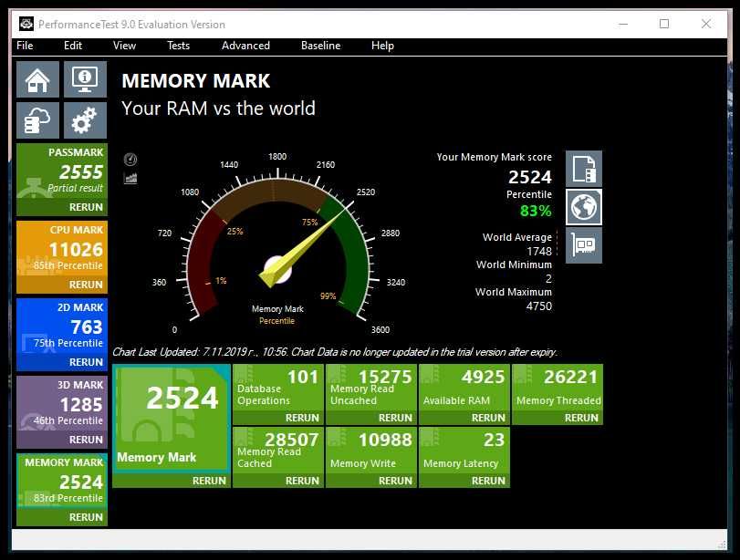Click the distribution chart icon beside the dial
The image size is (740, 560).
pos(130,179)
